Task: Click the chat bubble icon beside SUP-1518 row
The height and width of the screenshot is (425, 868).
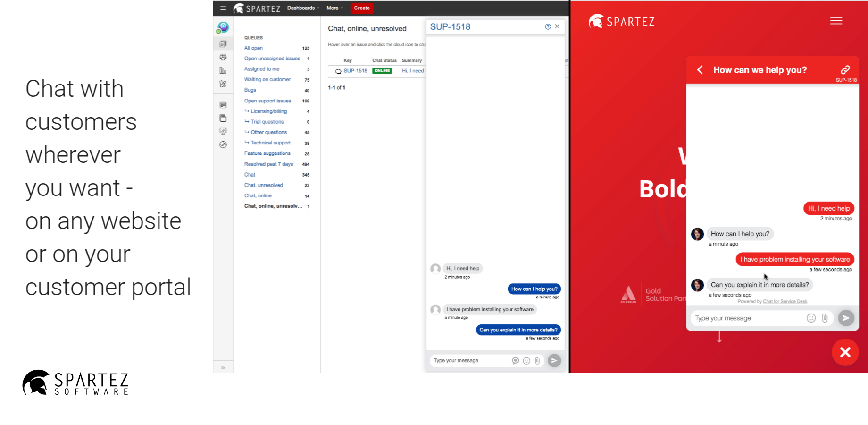Action: [338, 71]
